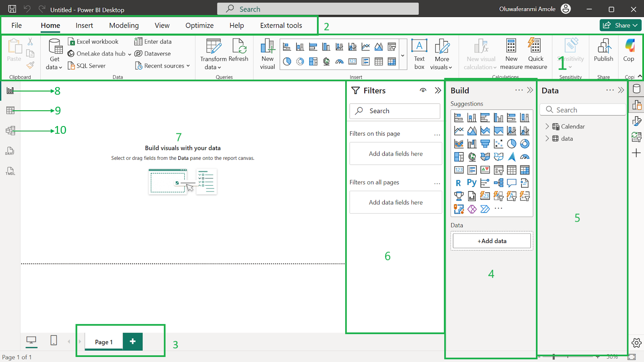Get more visuals ellipsis in Build pane

[498, 209]
